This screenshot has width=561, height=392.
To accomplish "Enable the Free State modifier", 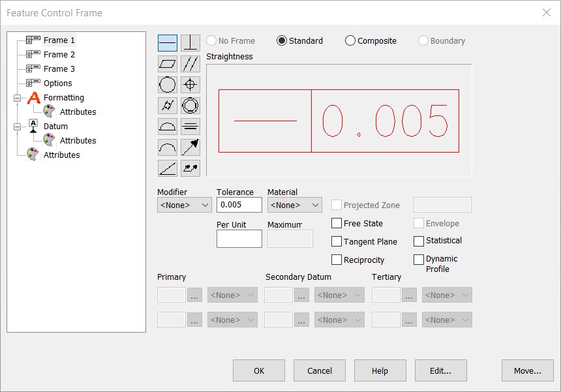I will click(x=337, y=223).
